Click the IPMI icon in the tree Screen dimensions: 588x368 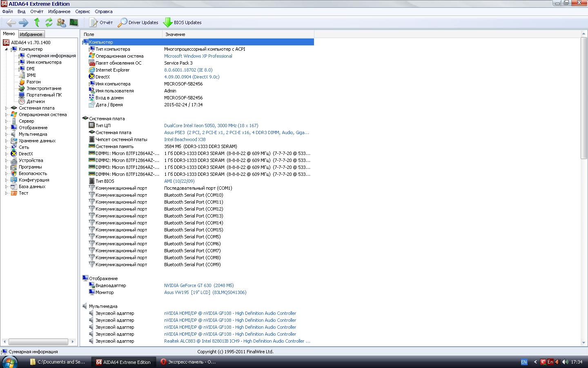click(22, 75)
